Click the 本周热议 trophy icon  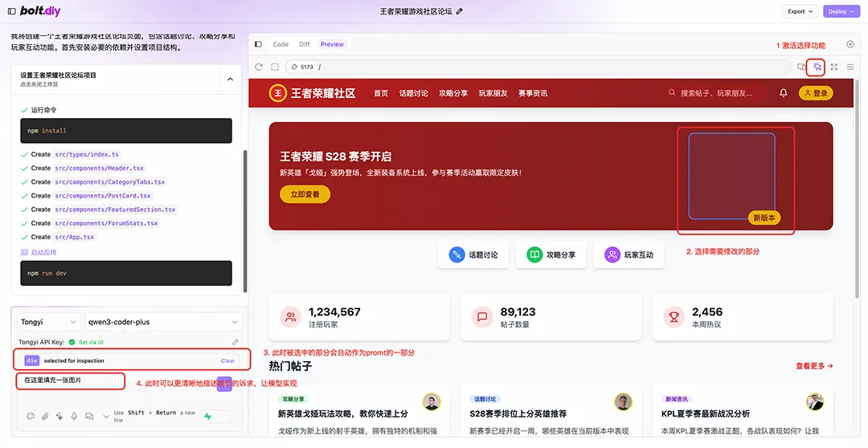(674, 317)
